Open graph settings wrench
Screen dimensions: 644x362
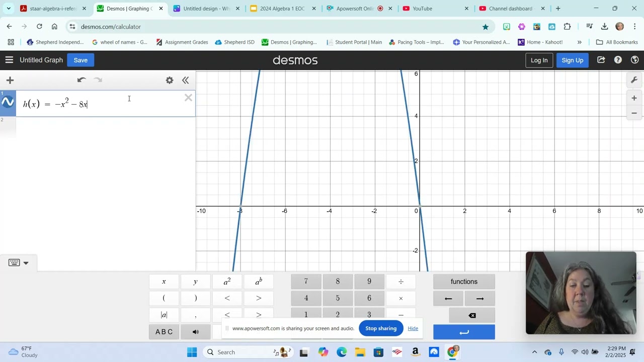634,80
